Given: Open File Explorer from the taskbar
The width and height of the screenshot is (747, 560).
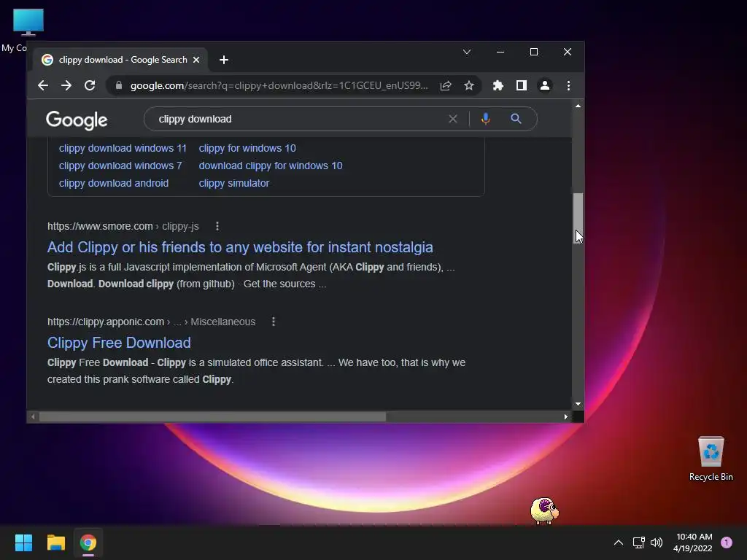Looking at the screenshot, I should coord(55,542).
